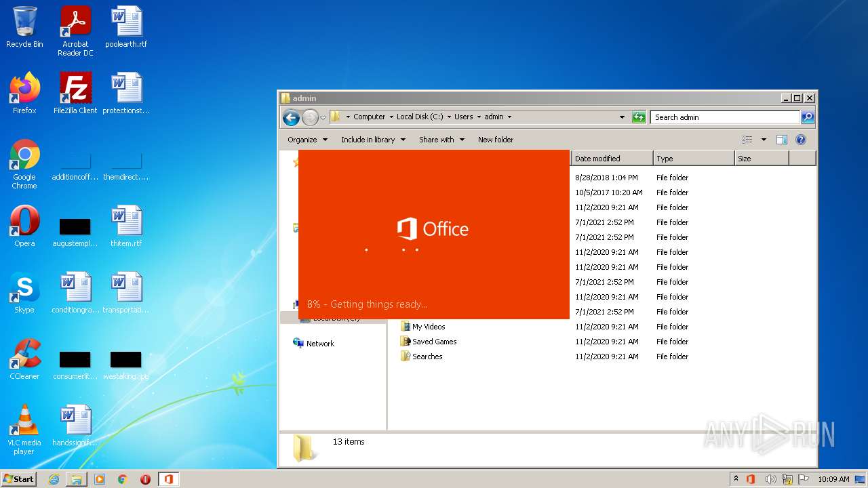Select the poolearth.rtf desktop file
868x488 pixels.
click(x=126, y=27)
